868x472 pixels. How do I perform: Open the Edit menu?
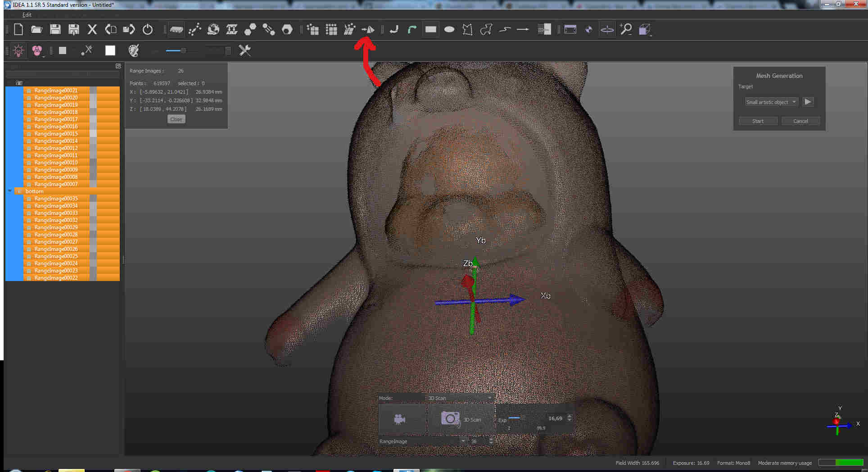coord(27,15)
